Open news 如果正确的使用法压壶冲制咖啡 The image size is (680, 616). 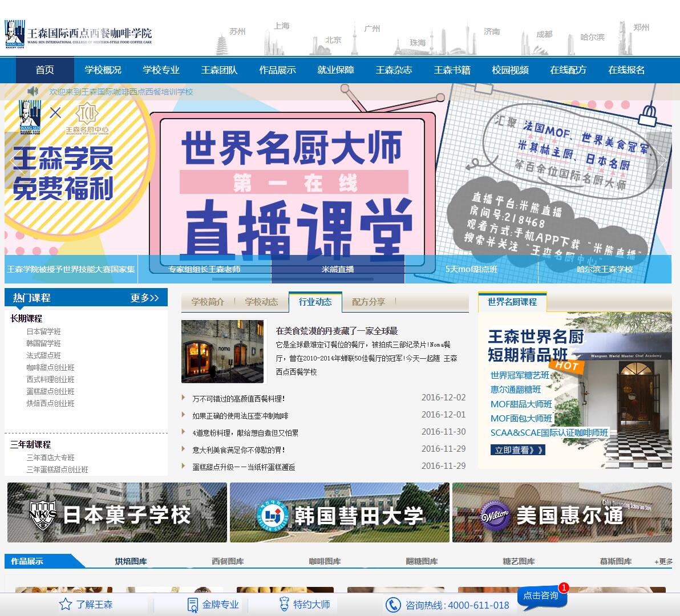[240, 416]
